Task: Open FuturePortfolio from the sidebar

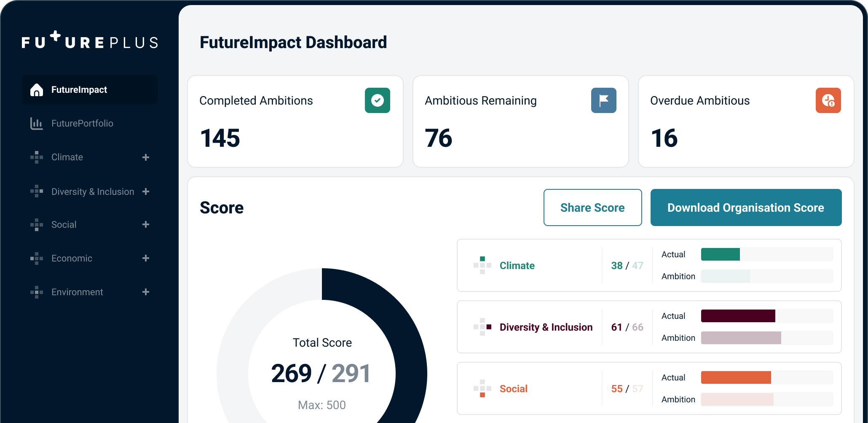Action: pyautogui.click(x=82, y=124)
